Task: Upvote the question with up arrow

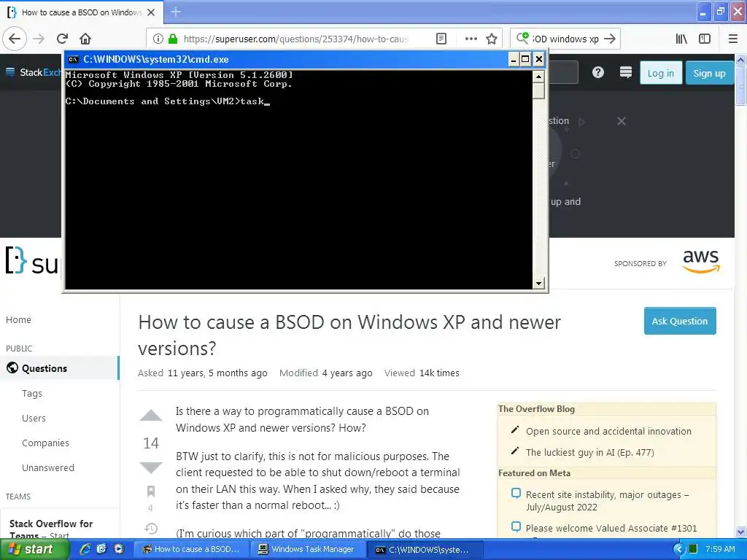Action: pos(151,415)
